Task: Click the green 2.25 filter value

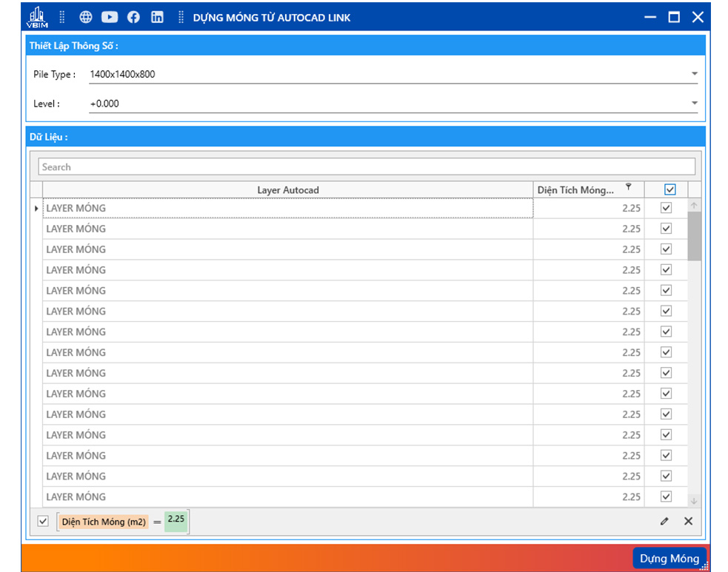Action: click(x=176, y=519)
